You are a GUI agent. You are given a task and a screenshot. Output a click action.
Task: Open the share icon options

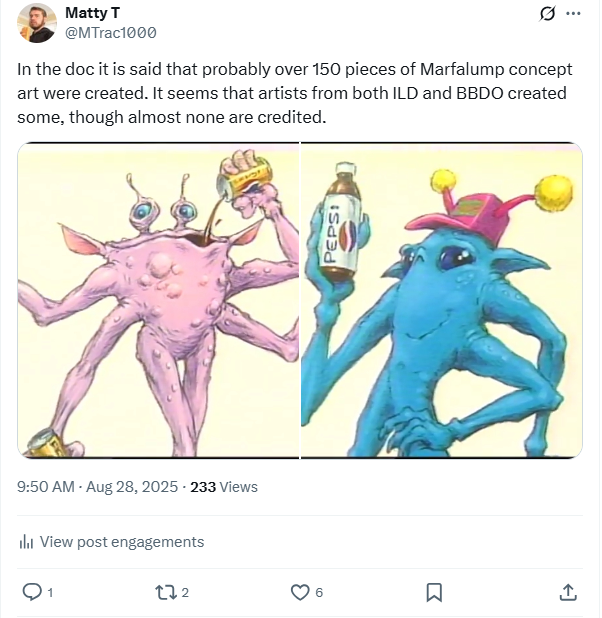pyautogui.click(x=567, y=592)
